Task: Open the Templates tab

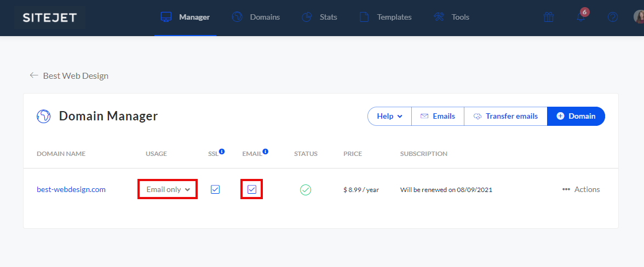Action: pos(386,17)
